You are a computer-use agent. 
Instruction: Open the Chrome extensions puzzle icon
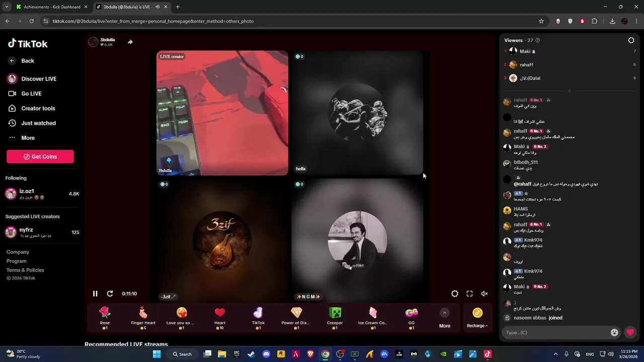click(x=595, y=21)
